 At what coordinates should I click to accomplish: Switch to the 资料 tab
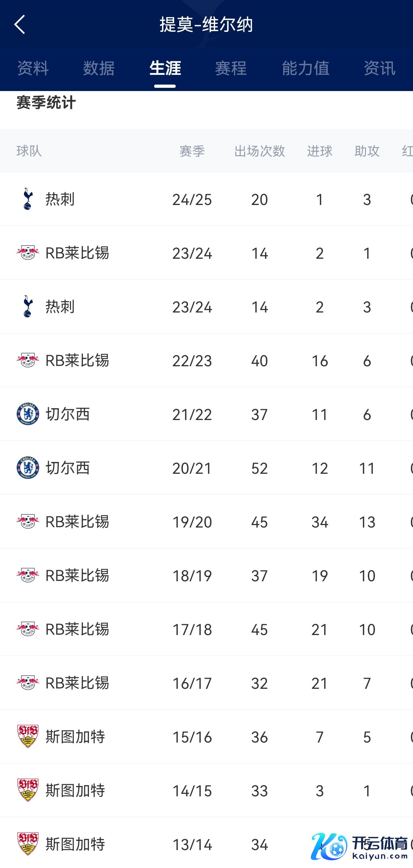[x=33, y=68]
